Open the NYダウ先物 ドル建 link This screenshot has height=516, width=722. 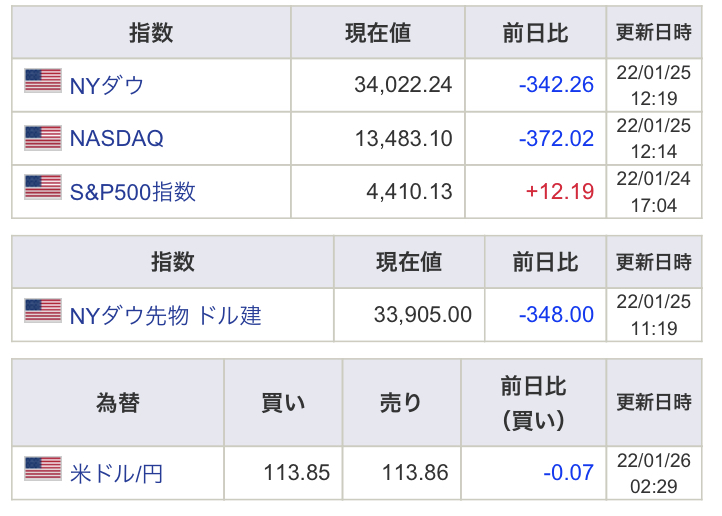pos(165,315)
